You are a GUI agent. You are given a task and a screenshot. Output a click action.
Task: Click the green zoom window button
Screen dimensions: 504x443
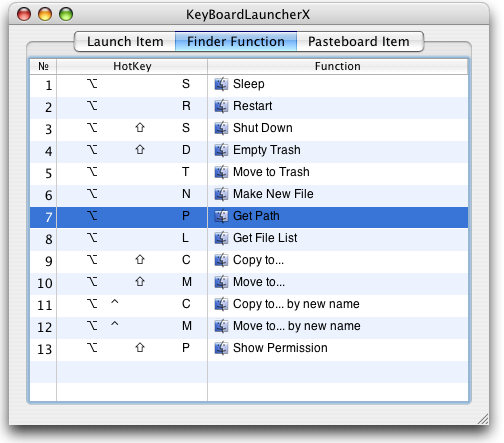(66, 14)
